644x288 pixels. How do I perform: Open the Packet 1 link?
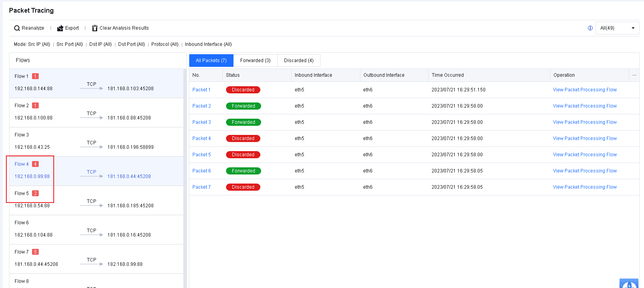pos(201,90)
